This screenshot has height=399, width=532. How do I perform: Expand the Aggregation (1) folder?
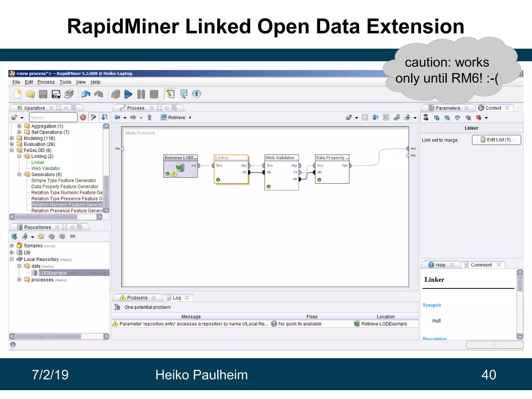(x=19, y=126)
